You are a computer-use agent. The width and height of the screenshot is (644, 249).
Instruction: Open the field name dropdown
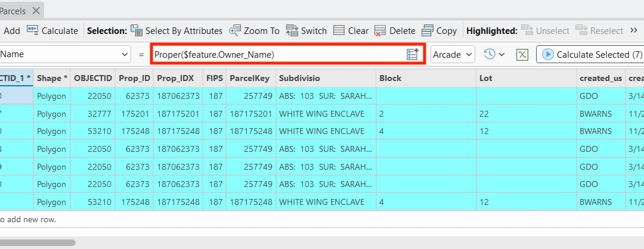(125, 54)
